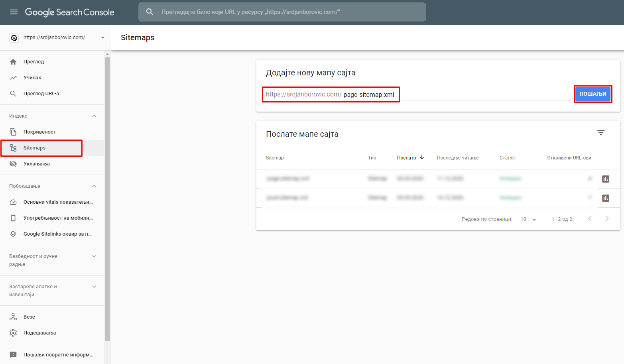The image size is (624, 364).
Task: Click the search magnifier icon in top bar
Action: point(150,12)
